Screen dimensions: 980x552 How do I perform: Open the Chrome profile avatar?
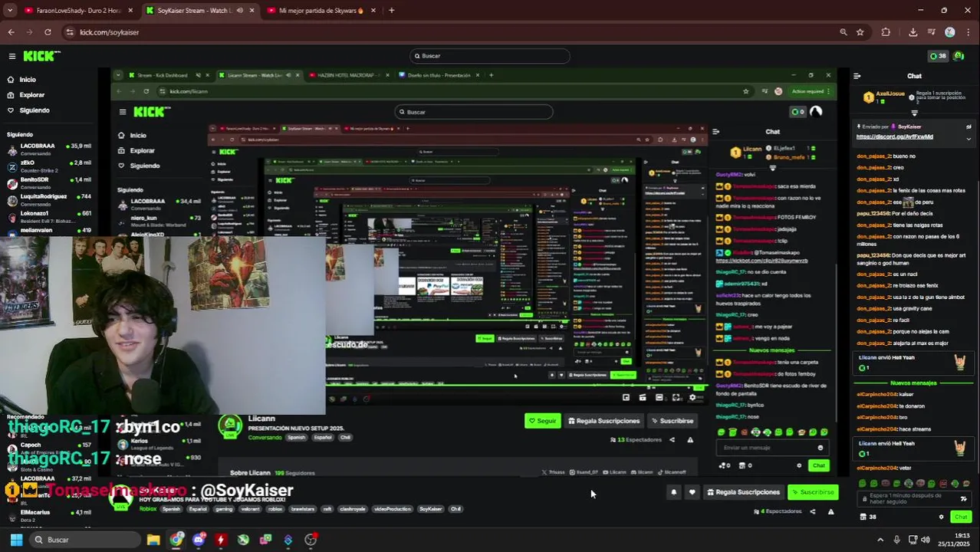[950, 32]
